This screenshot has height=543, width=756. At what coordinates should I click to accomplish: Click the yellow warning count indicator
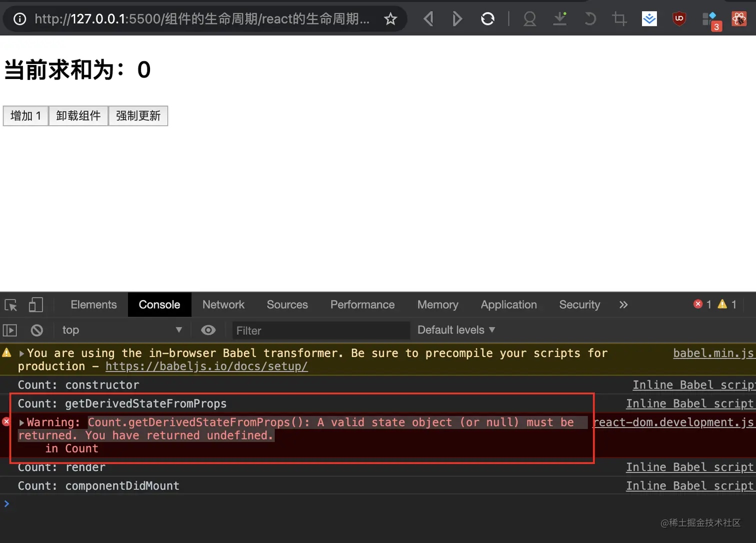[727, 304]
